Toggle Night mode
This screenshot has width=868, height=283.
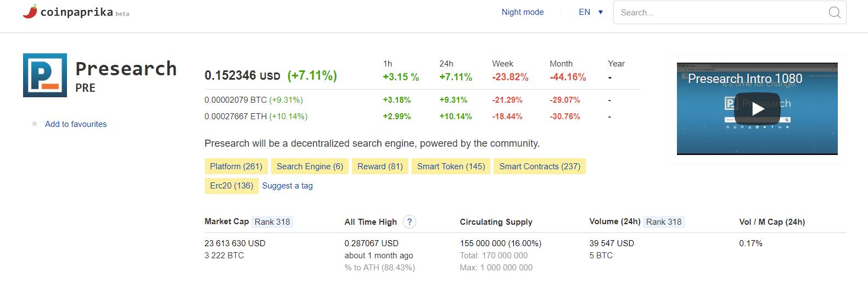[522, 12]
